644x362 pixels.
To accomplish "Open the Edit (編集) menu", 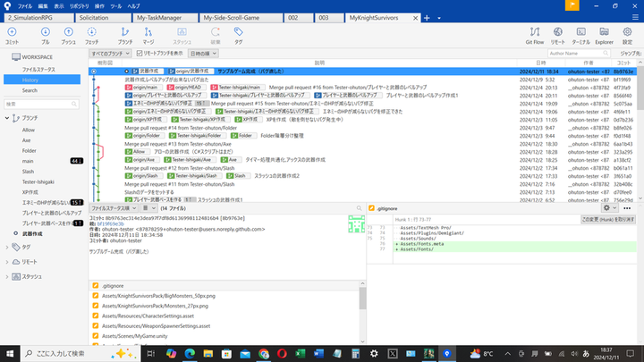I will [43, 6].
